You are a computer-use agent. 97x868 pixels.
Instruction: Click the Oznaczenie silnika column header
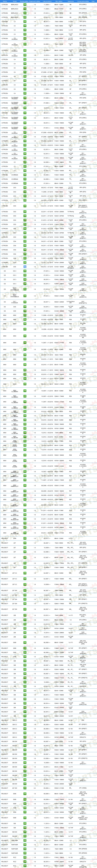(83, 1)
